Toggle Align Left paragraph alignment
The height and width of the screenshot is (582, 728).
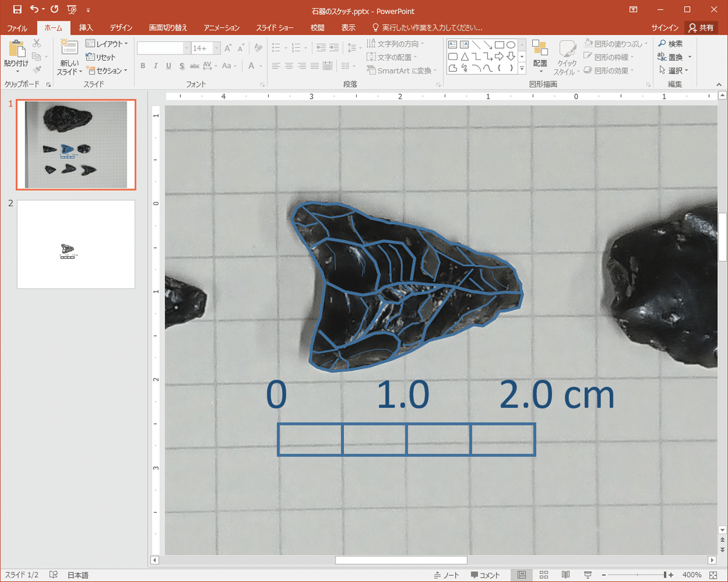(276, 66)
